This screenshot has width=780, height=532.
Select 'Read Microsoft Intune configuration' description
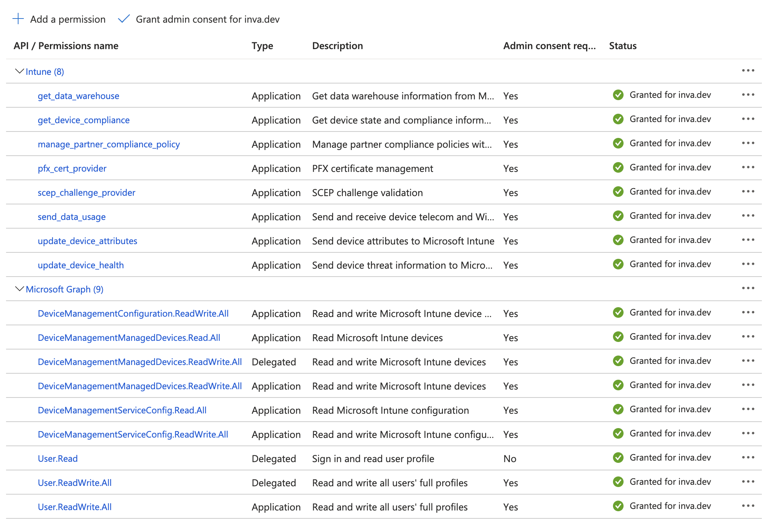click(390, 410)
